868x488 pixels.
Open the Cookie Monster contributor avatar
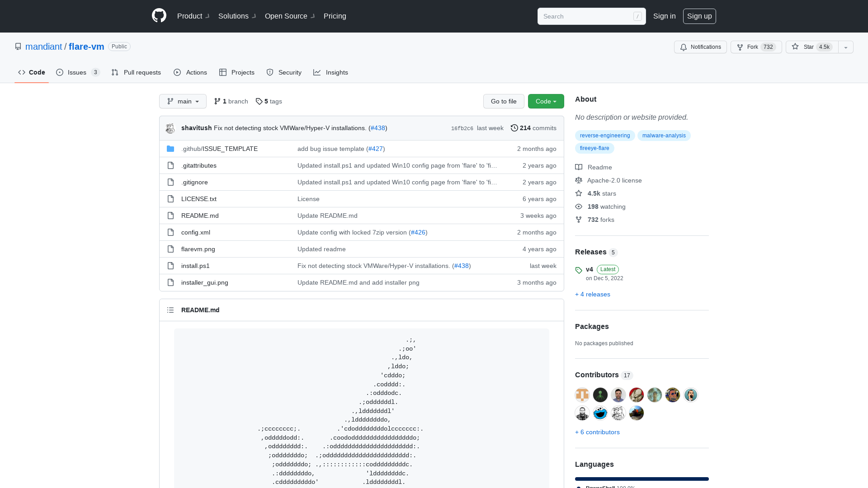[600, 413]
